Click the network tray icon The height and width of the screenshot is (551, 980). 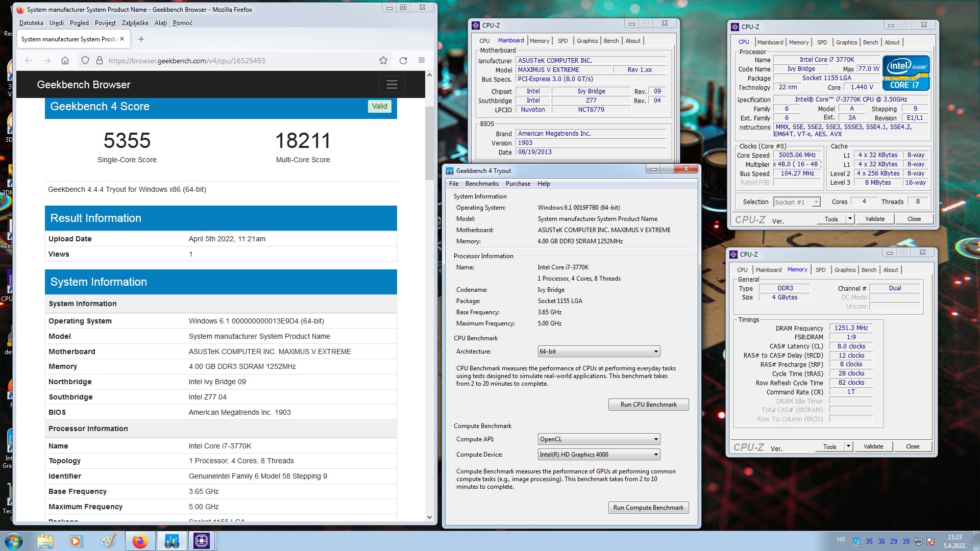(x=918, y=541)
